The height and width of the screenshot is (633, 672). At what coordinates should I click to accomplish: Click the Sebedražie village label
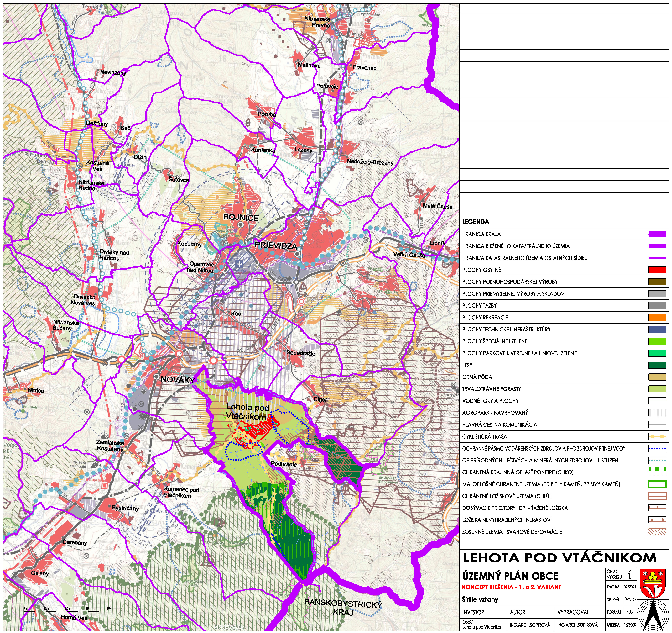(x=300, y=353)
